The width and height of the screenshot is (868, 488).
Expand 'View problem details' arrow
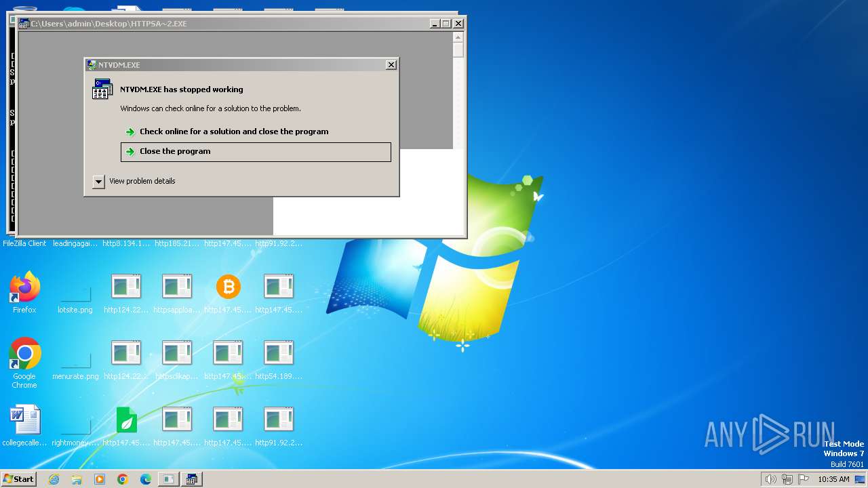[99, 181]
